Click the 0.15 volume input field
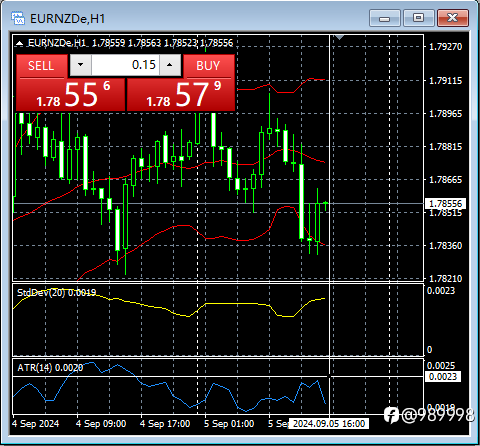 (125, 65)
